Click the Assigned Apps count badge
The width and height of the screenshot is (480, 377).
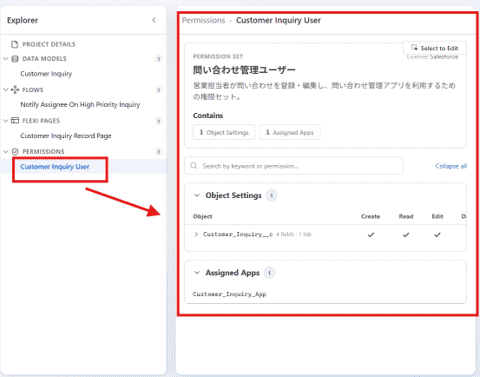click(x=269, y=273)
